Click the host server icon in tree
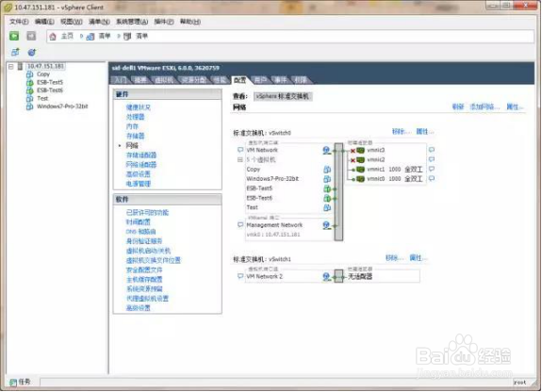Viewport: 542px width, 392px height. pyautogui.click(x=20, y=66)
